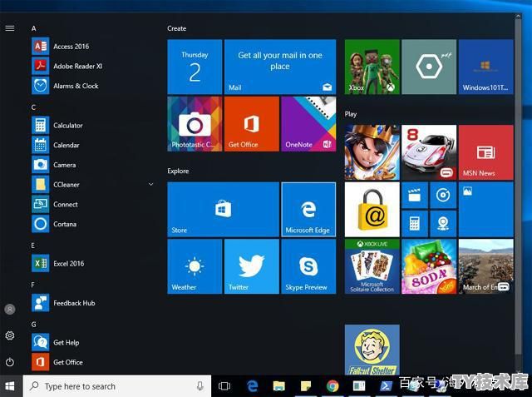The image size is (532, 397).
Task: Open Task View on the taskbar
Action: [x=224, y=386]
